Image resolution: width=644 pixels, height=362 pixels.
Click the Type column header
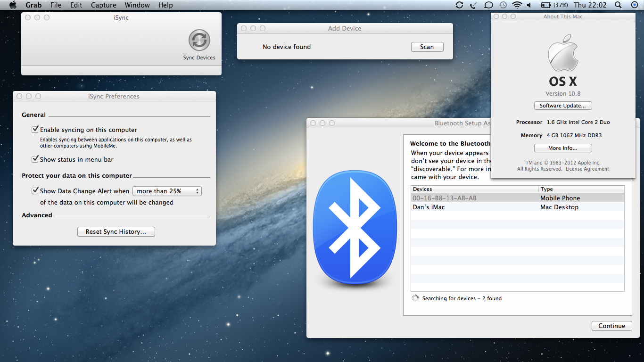tap(581, 189)
